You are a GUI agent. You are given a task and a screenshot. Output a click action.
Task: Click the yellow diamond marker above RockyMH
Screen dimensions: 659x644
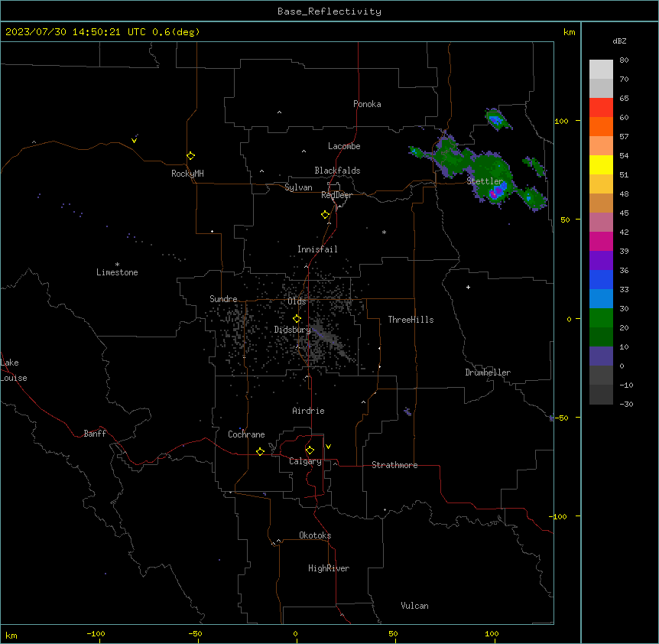click(x=191, y=156)
